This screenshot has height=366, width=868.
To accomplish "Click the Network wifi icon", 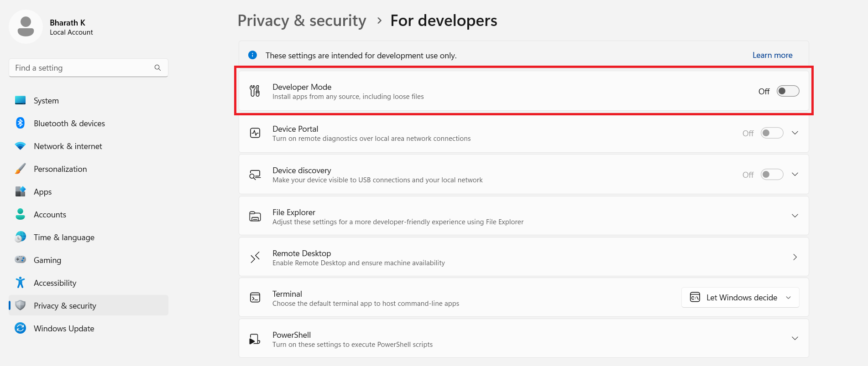I will tap(21, 146).
